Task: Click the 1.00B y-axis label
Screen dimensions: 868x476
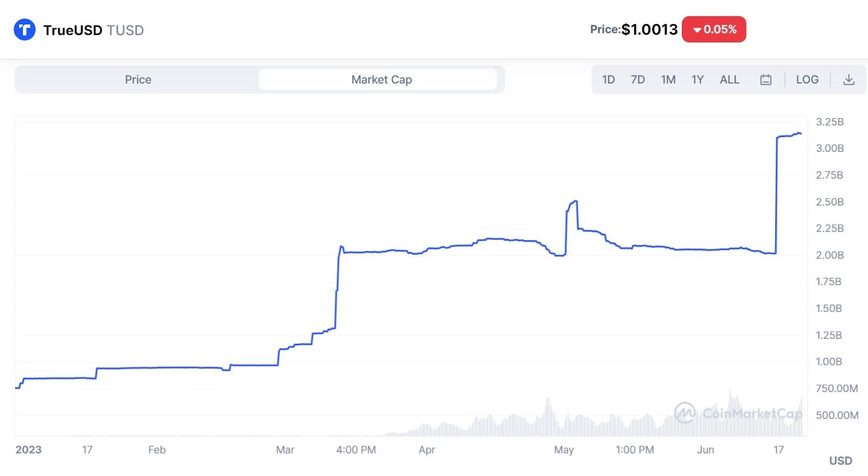Action: click(828, 362)
